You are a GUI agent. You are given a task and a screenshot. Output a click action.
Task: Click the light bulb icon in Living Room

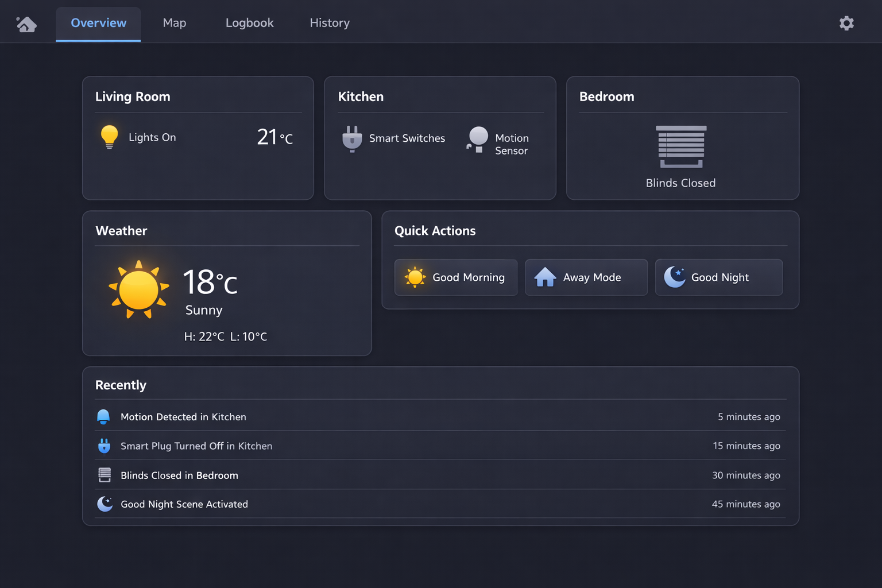(110, 137)
